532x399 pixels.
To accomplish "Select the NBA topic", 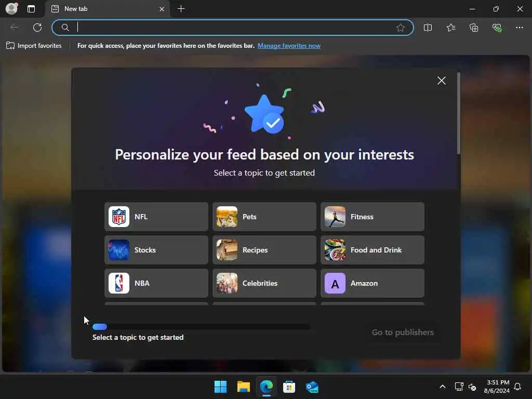I will coord(156,283).
